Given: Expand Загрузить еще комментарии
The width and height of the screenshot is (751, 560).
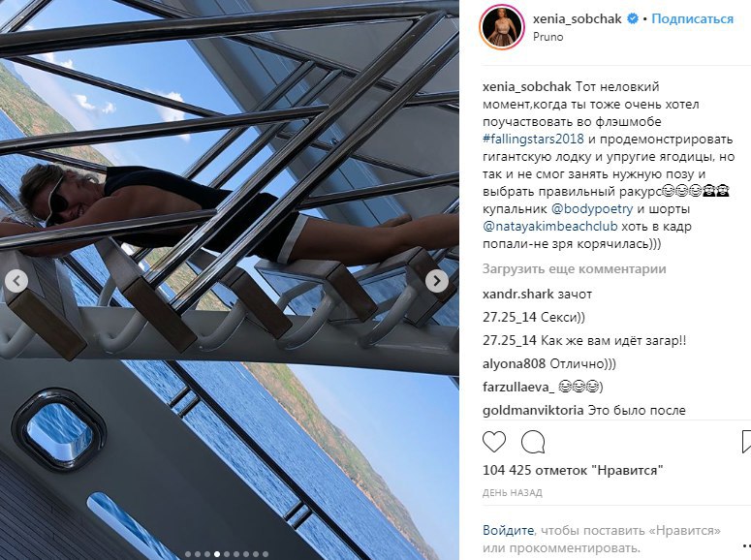Looking at the screenshot, I should pyautogui.click(x=574, y=268).
